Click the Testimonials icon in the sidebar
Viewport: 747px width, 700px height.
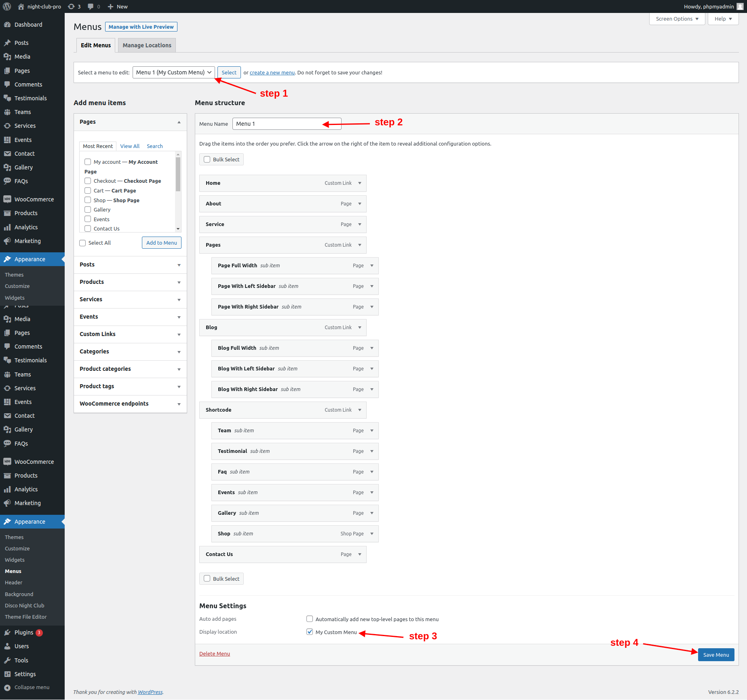[x=7, y=98]
